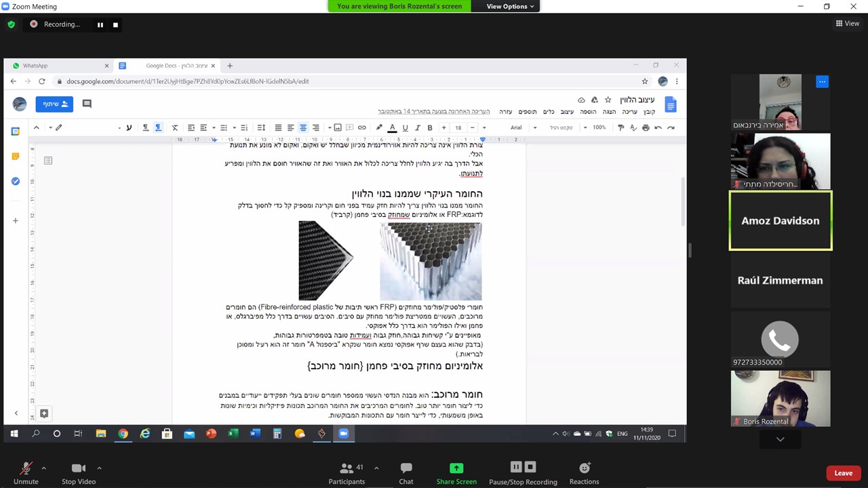Open the Edit (עריכה) menu

[629, 111]
